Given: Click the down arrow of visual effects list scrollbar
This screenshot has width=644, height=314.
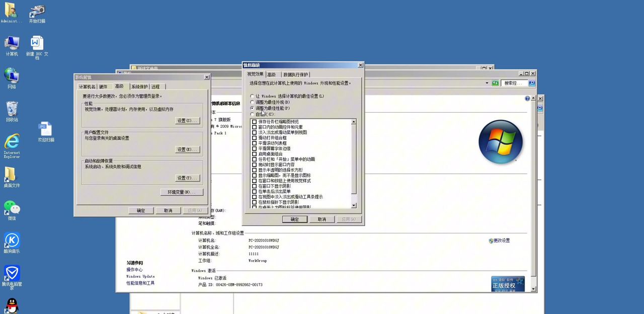Looking at the screenshot, I should pos(354,205).
